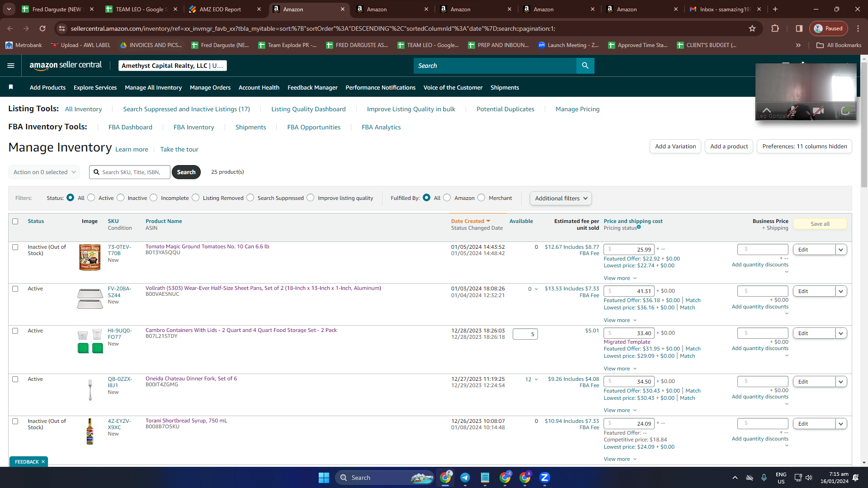Click the Add a product button

[x=729, y=147]
